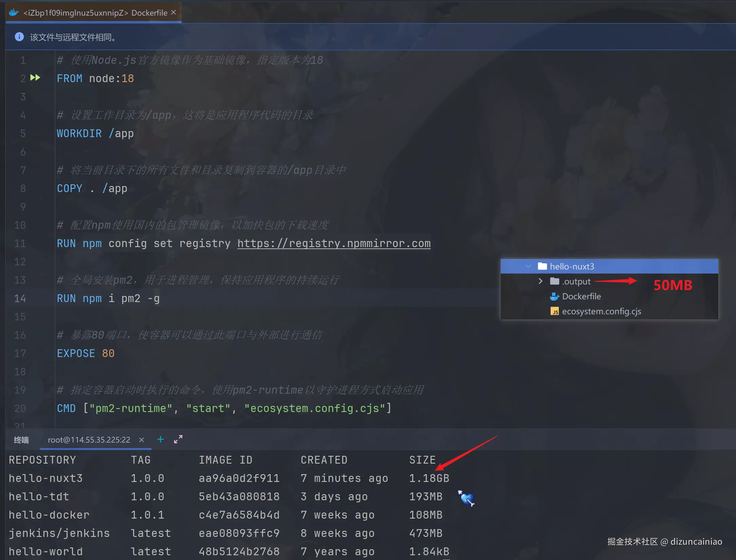Click the info icon in the notification bar

(19, 37)
